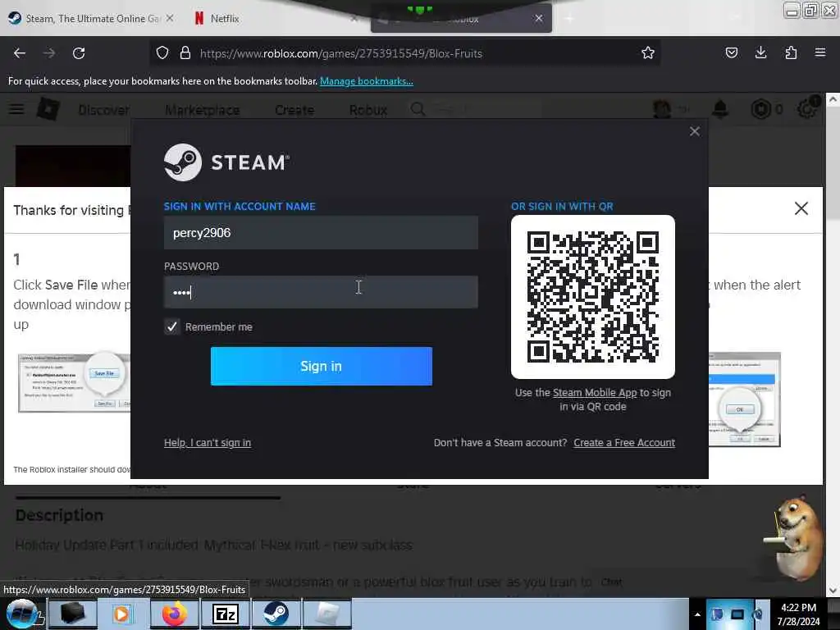
Task: Open the 7-Zip taskbar icon
Action: pyautogui.click(x=225, y=614)
